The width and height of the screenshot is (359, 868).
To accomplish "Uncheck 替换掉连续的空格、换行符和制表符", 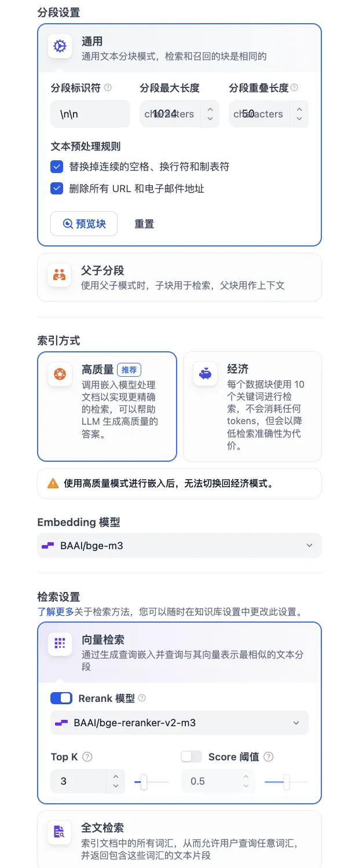I will (x=56, y=167).
